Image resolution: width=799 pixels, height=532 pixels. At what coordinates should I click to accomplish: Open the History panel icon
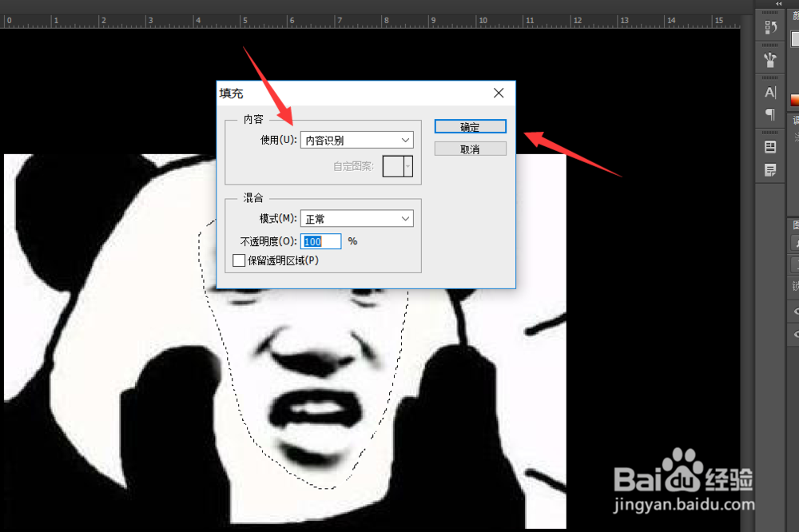click(x=770, y=27)
